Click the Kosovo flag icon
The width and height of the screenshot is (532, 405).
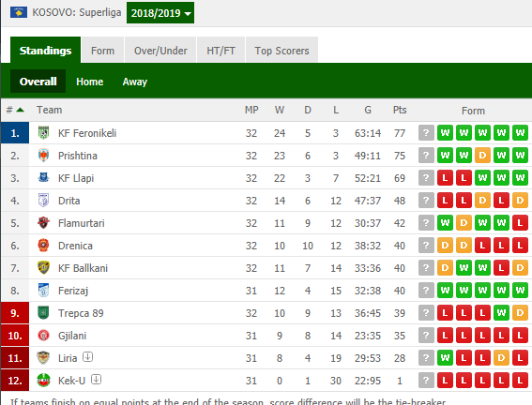click(19, 12)
